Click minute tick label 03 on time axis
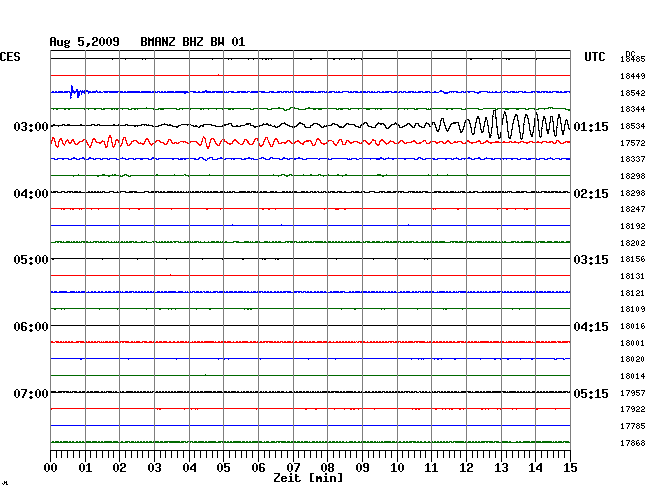 [155, 468]
